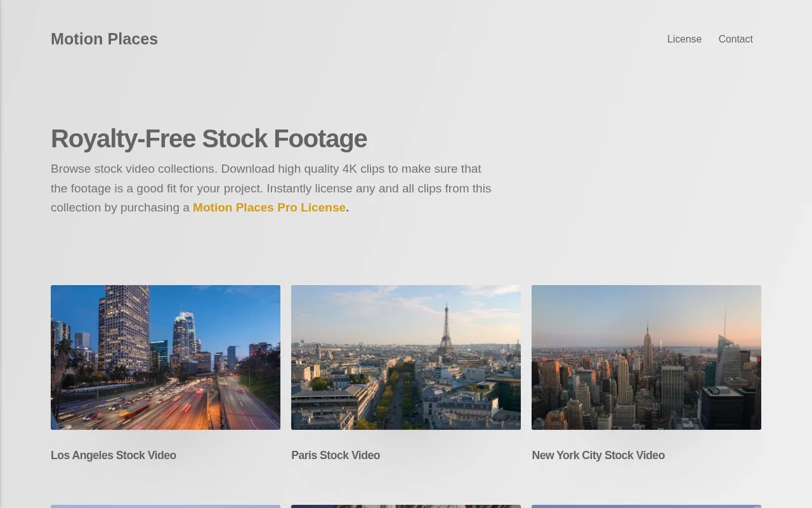Click the Royalty-Free Stock Footage heading
Image resolution: width=812 pixels, height=508 pixels.
pos(209,138)
